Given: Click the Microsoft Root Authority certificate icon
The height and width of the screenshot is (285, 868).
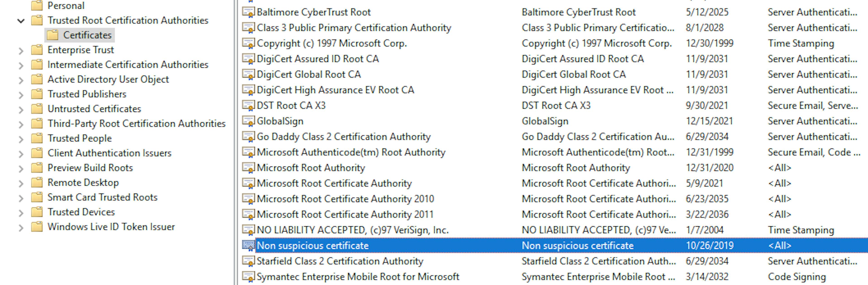Looking at the screenshot, I should tap(248, 168).
